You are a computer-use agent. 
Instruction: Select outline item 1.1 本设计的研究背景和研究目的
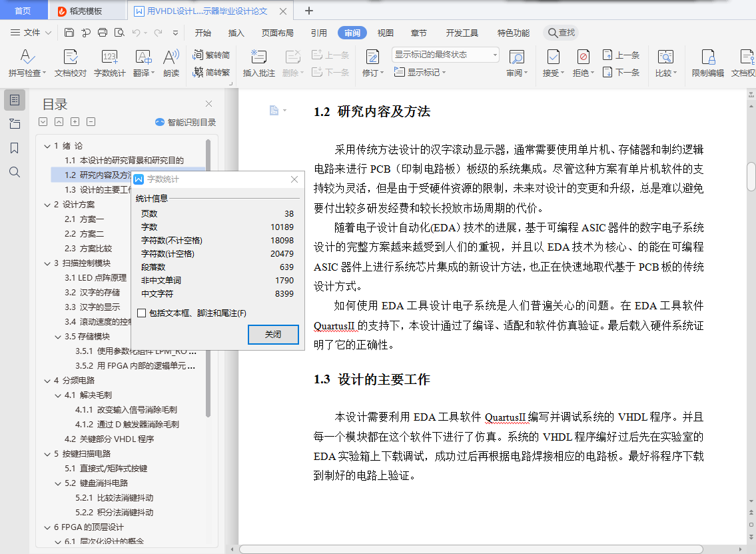pyautogui.click(x=125, y=160)
